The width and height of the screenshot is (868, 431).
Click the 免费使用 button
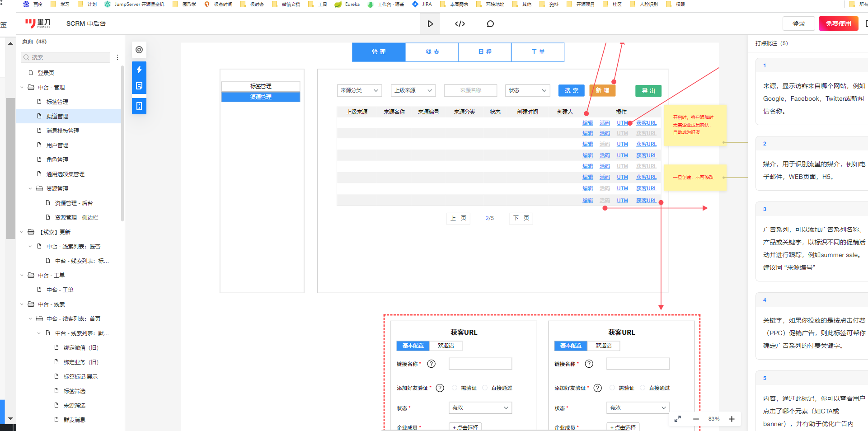point(839,23)
